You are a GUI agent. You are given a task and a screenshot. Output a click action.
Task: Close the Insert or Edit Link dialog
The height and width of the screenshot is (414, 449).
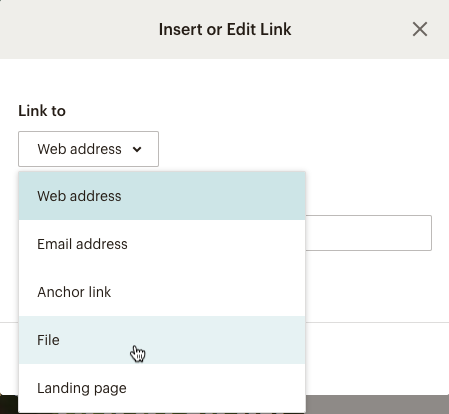(x=420, y=29)
